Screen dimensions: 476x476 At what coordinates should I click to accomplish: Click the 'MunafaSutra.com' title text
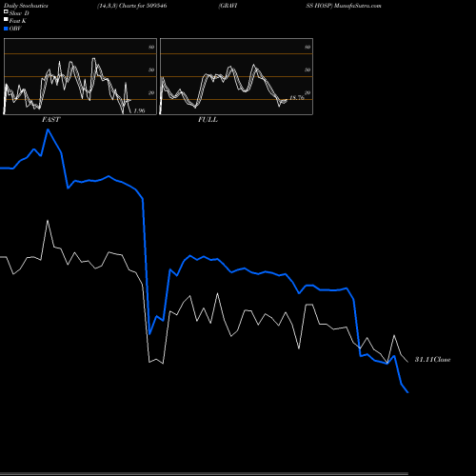coord(358,6)
